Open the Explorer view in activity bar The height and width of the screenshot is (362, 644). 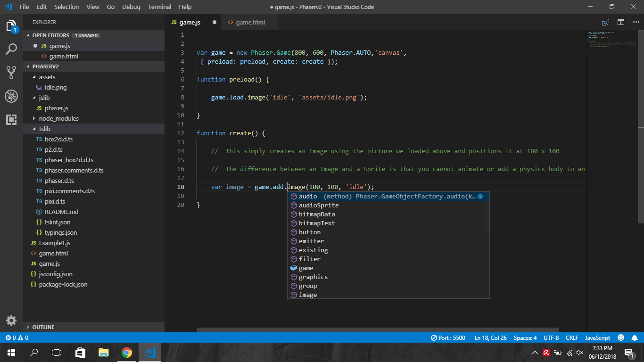pyautogui.click(x=11, y=26)
